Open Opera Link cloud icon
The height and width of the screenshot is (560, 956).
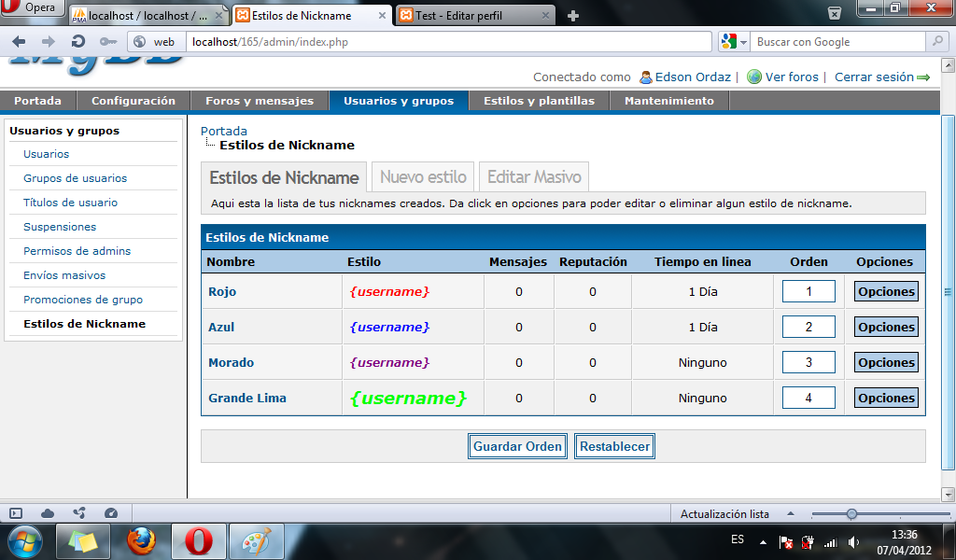[48, 513]
